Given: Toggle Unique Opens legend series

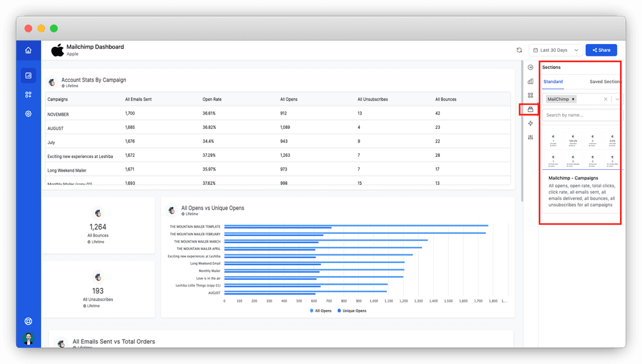Looking at the screenshot, I should (x=352, y=311).
